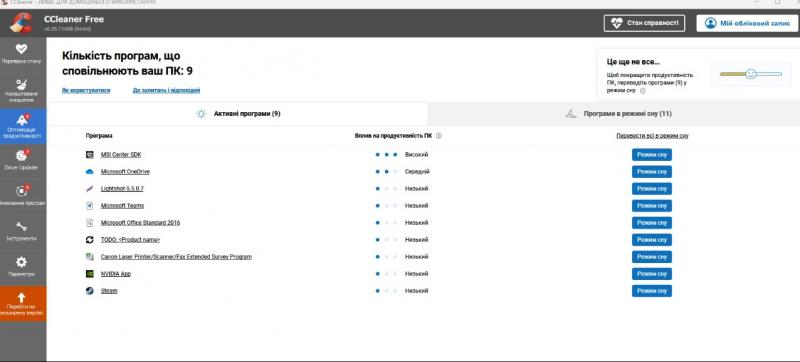The height and width of the screenshot is (362, 800).
Task: Click the Microsoft Teams row icon
Action: 90,205
